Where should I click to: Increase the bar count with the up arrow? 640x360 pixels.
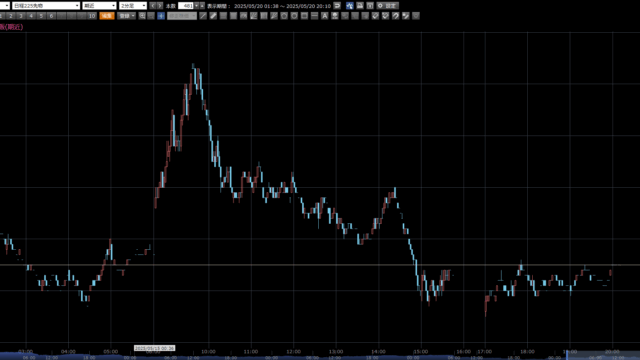pos(202,6)
